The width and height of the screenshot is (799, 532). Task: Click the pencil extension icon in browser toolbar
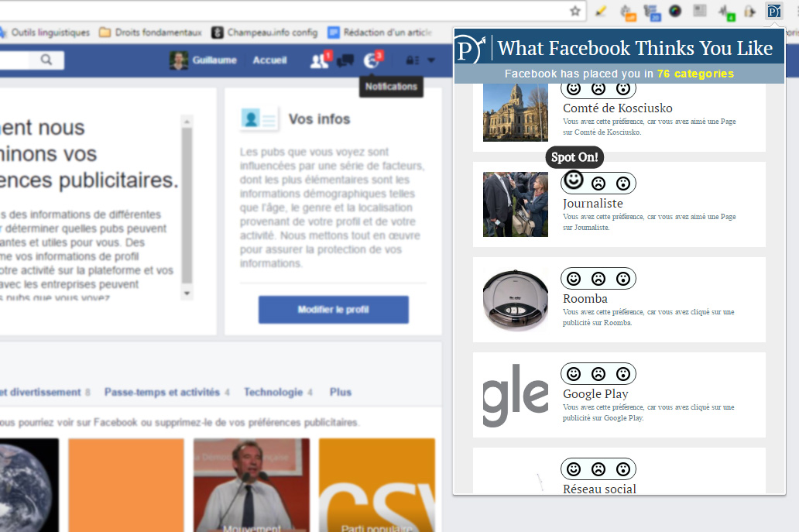(x=601, y=11)
